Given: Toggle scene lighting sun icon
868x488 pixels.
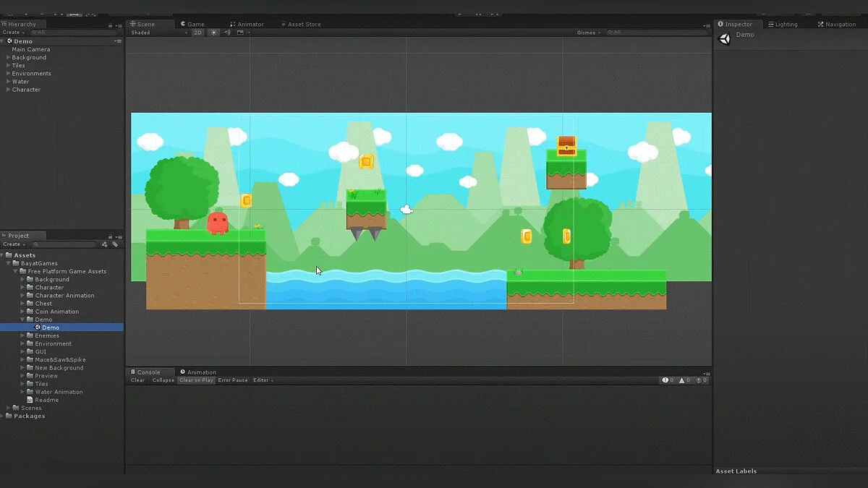Looking at the screenshot, I should coord(214,33).
